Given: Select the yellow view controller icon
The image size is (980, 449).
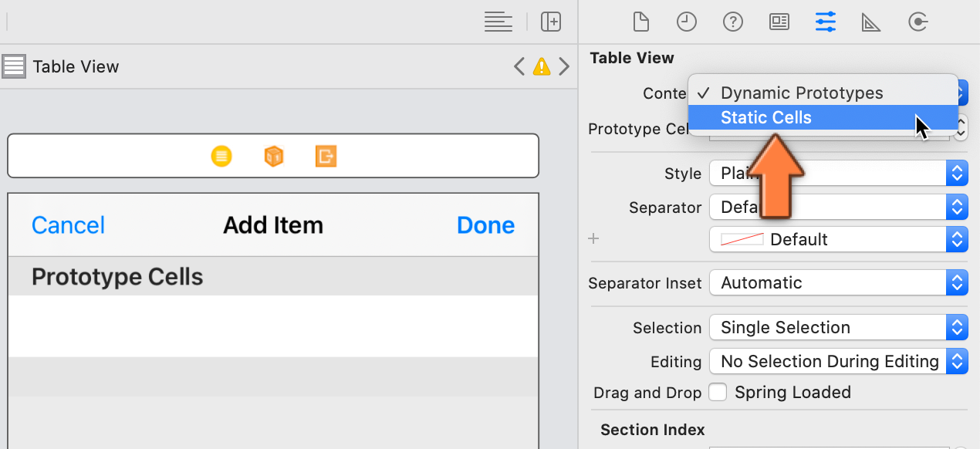Looking at the screenshot, I should coord(221,157).
